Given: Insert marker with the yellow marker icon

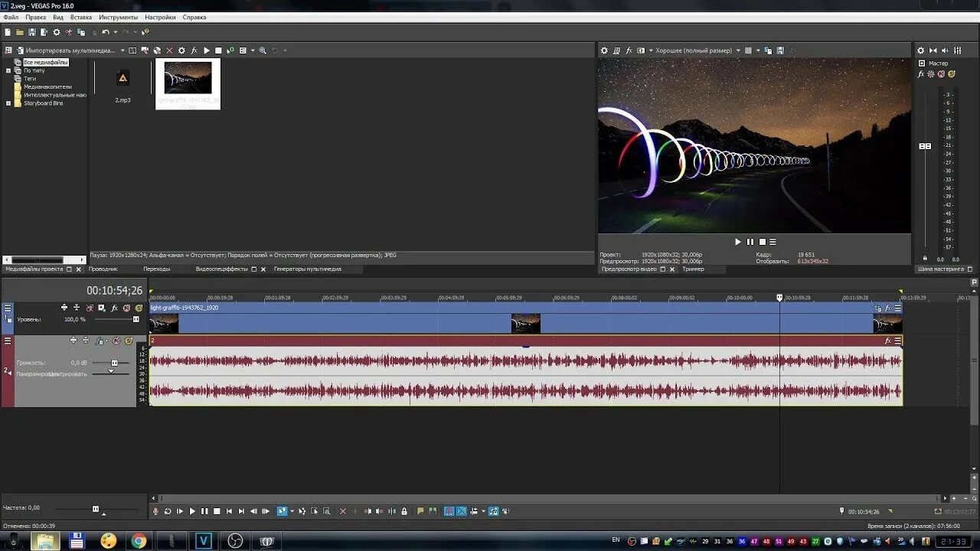Looking at the screenshot, I should click(420, 511).
